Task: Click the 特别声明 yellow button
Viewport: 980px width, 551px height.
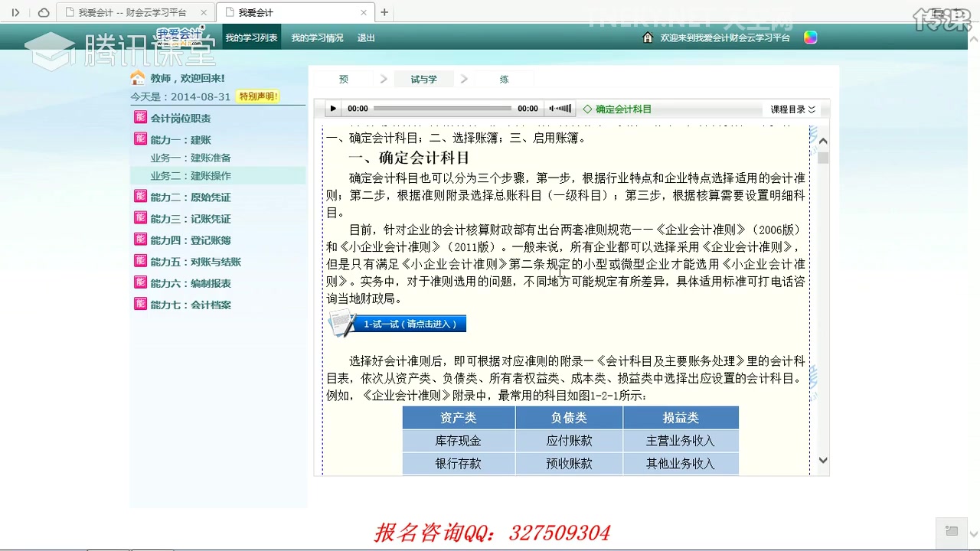Action: click(257, 96)
